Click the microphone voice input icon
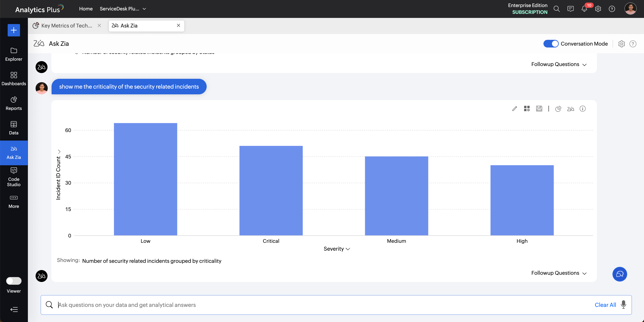This screenshot has width=644, height=322. pos(624,305)
